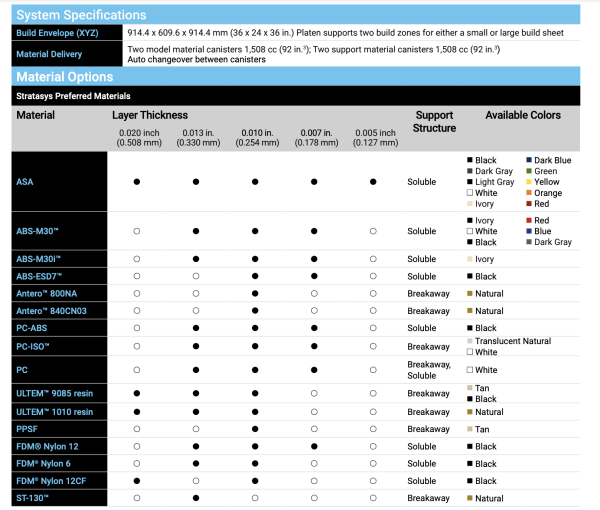The height and width of the screenshot is (510, 600).
Task: Select the Tan swatch in ULTEM 9085 row
Action: 470,387
